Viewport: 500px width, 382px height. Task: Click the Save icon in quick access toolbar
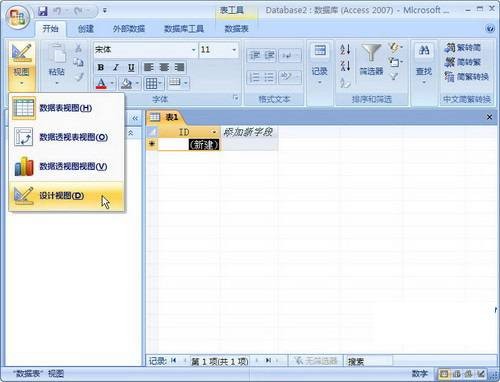(x=43, y=11)
